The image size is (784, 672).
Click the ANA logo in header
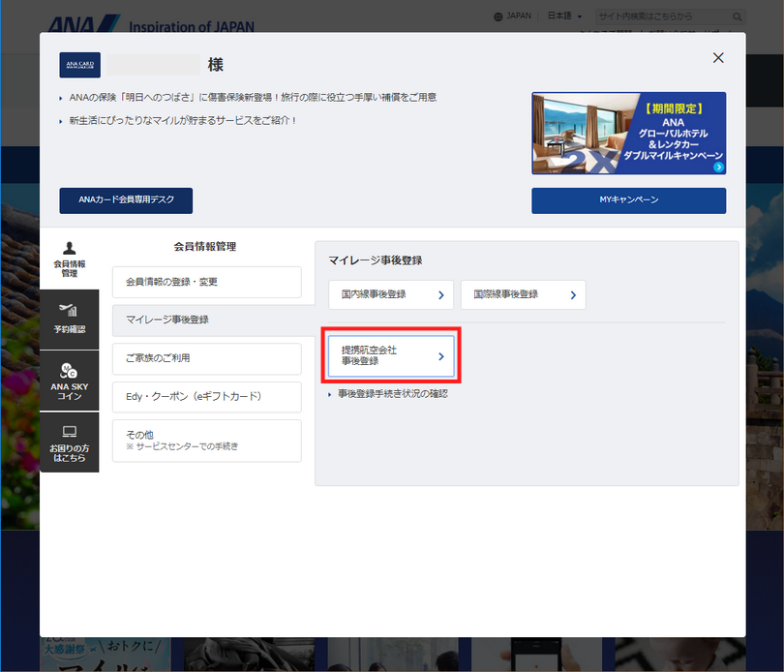[83, 24]
